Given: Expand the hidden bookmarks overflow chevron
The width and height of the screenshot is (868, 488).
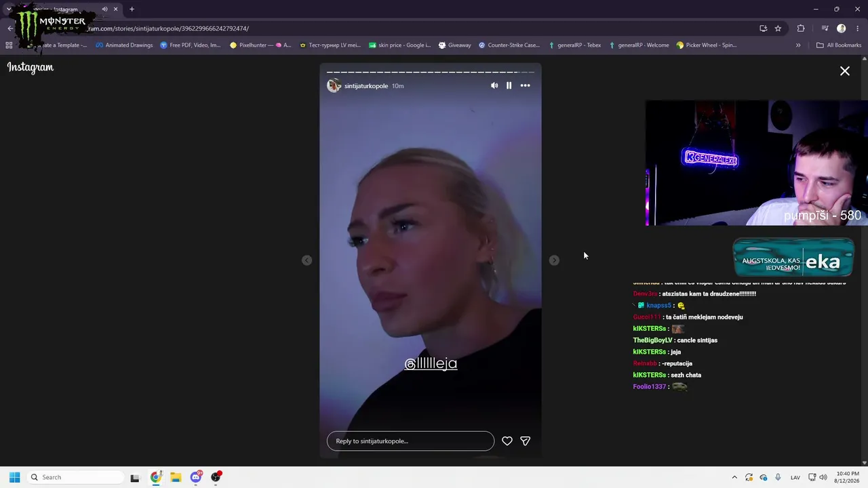Looking at the screenshot, I should [x=798, y=45].
